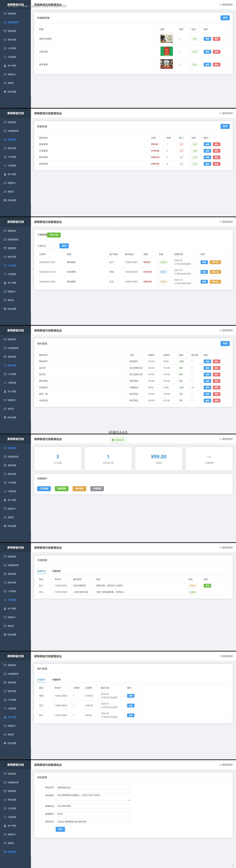Switch to the 加盟申请 tab
This screenshot has width=236, height=868.
pyautogui.click(x=41, y=571)
